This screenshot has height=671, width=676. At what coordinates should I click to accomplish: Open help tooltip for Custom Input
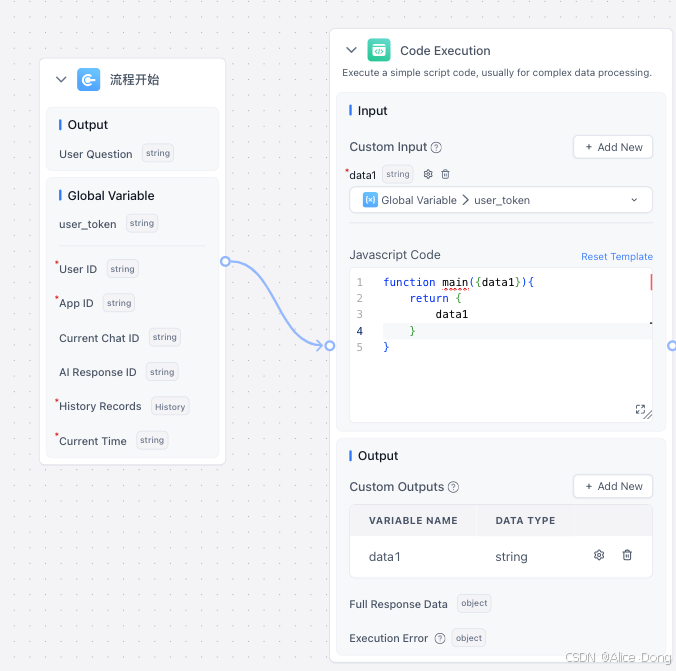coord(436,147)
